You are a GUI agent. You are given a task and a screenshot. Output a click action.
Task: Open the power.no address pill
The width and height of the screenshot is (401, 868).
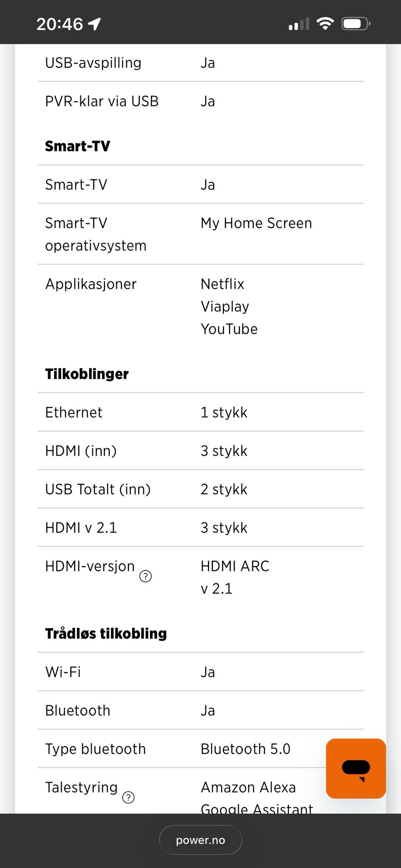tap(200, 840)
